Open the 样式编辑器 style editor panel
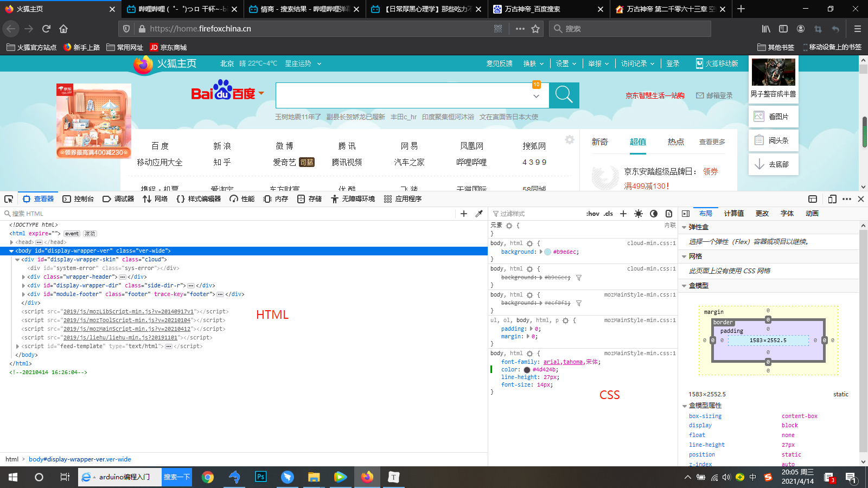This screenshot has width=868, height=488. pos(199,199)
